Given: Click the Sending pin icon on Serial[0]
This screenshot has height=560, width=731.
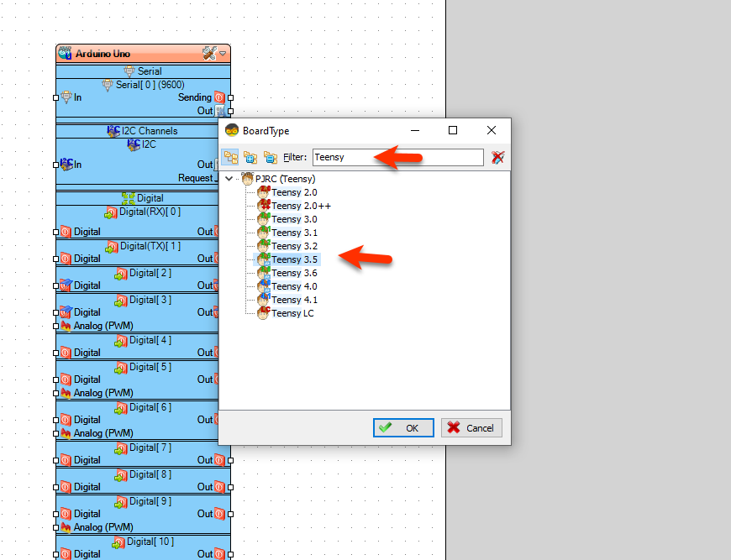Looking at the screenshot, I should pos(219,97).
